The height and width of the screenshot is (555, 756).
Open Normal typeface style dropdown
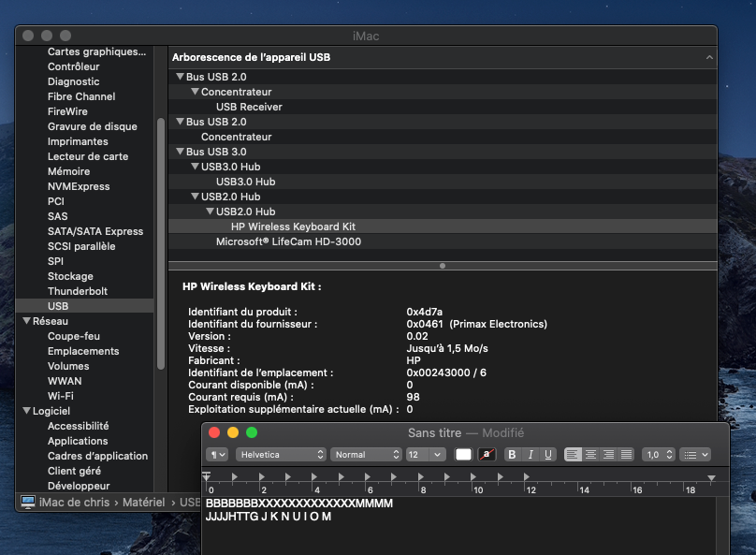(366, 455)
